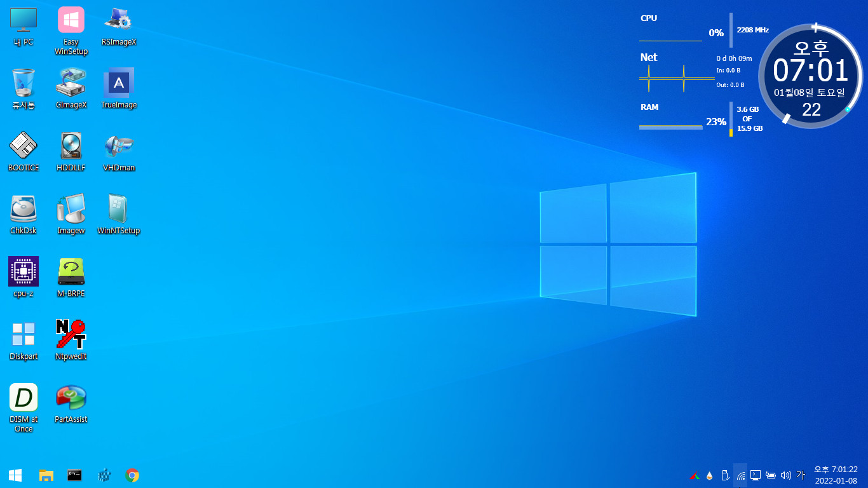Click the monitor console tray icon
The height and width of the screenshot is (488, 868).
(756, 475)
